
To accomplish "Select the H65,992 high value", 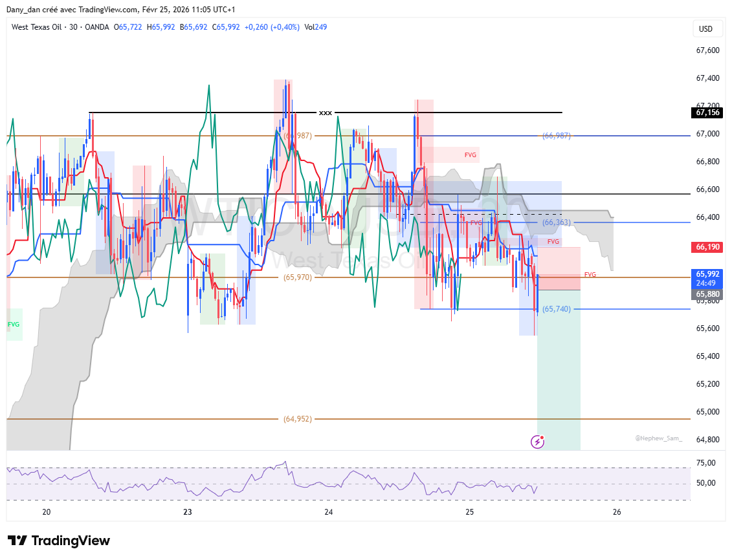I will (161, 27).
